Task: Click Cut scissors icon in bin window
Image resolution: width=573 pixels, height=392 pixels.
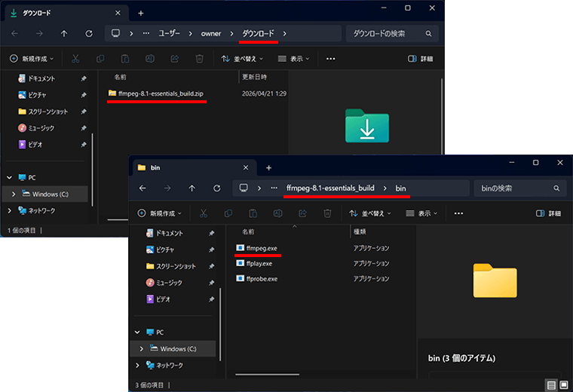Action: [x=203, y=213]
